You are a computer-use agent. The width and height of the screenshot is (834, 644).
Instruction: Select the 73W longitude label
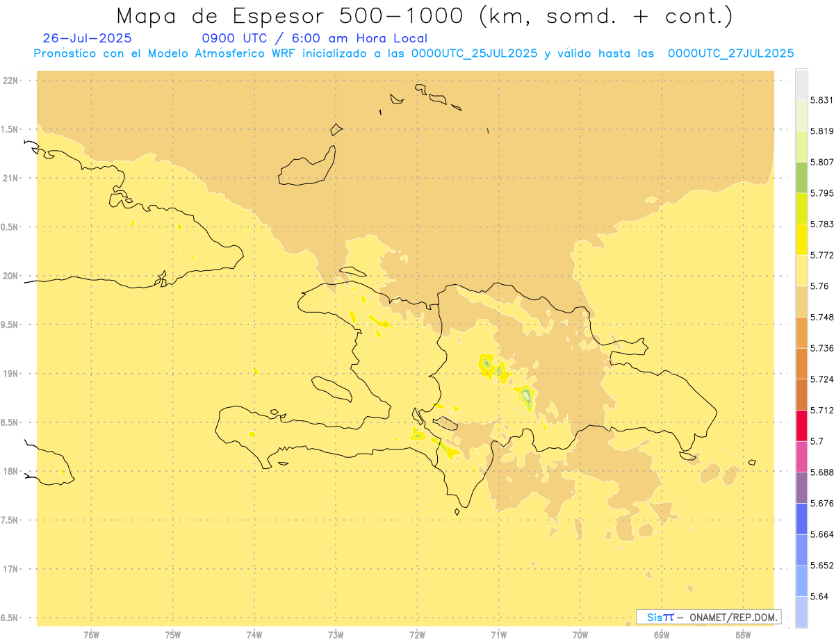pos(336,636)
